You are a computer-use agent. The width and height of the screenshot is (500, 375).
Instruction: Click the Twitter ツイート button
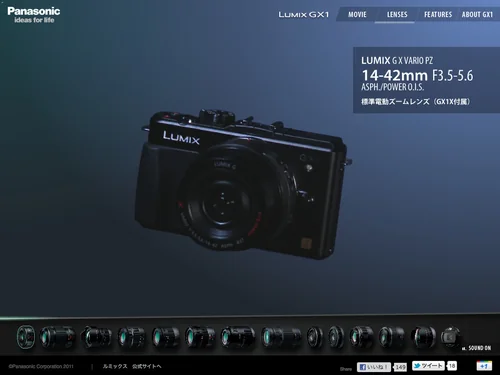[x=428, y=366]
